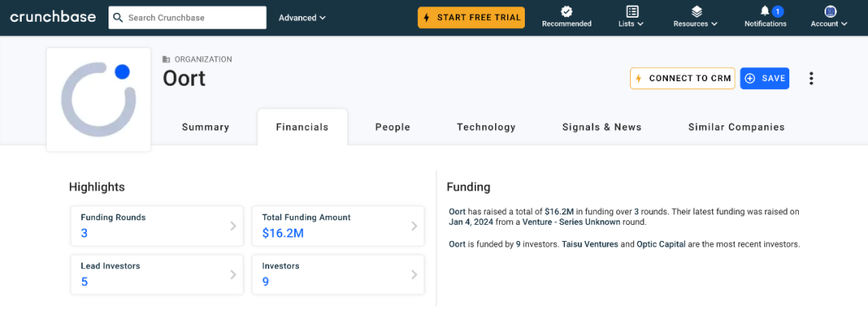Switch to the People tab
This screenshot has width=868, height=310.
click(392, 127)
